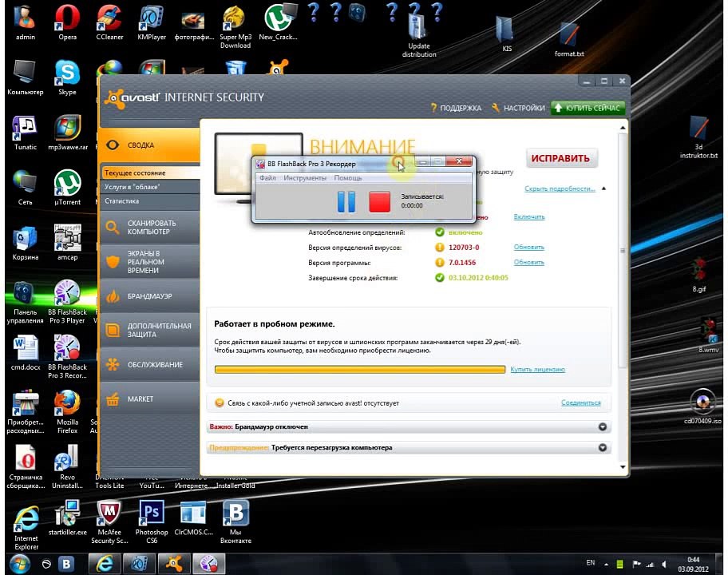Stop the FlashBack recording with red button
This screenshot has height=575, width=728.
tap(379, 201)
